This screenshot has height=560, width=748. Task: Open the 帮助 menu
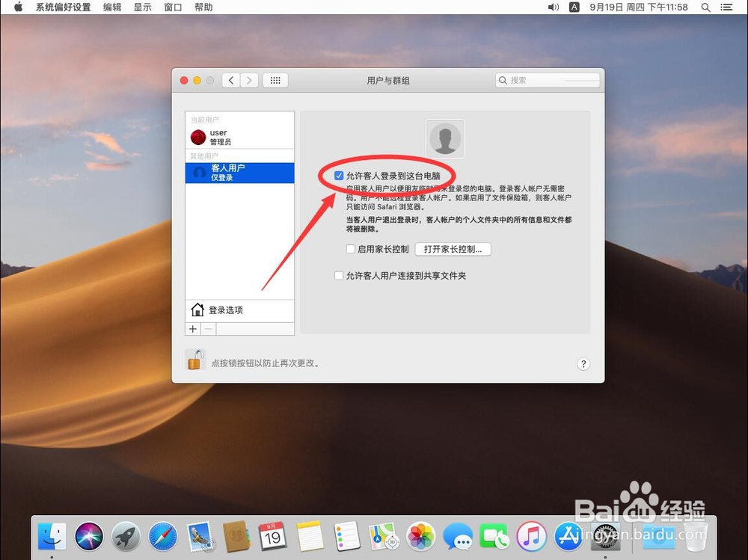click(x=202, y=7)
